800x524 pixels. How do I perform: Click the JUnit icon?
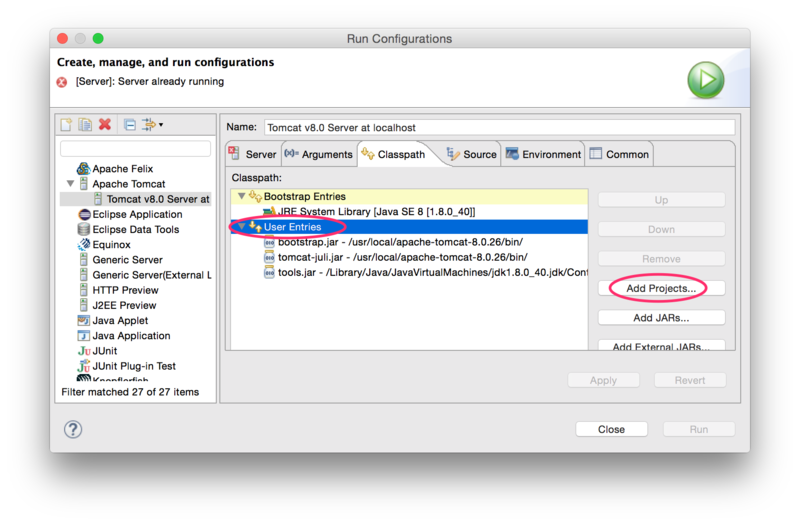coord(84,351)
